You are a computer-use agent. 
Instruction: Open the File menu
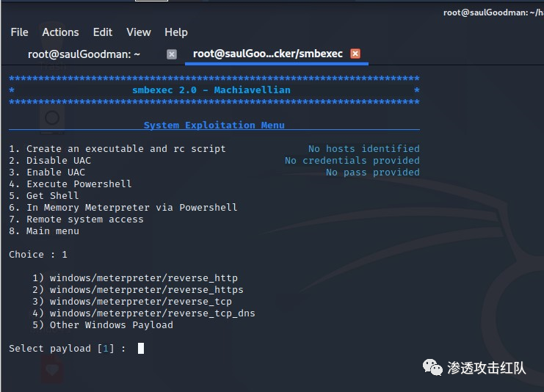coord(19,32)
